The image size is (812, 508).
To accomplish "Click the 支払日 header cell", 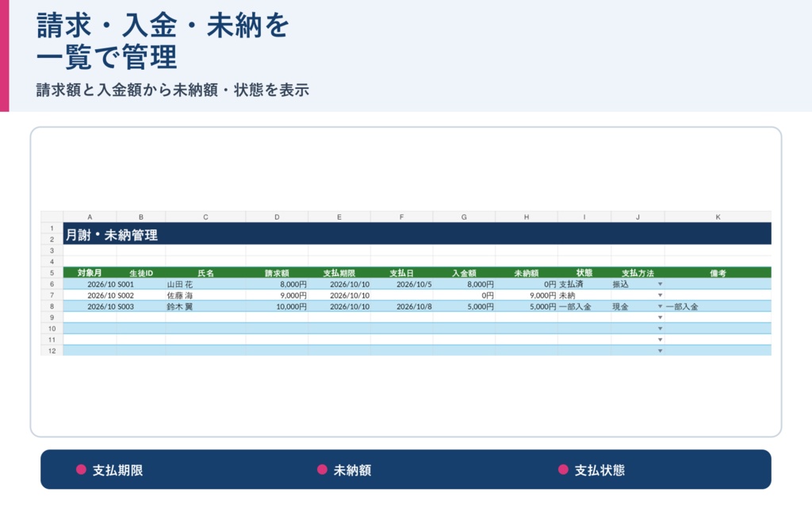I will (x=401, y=273).
